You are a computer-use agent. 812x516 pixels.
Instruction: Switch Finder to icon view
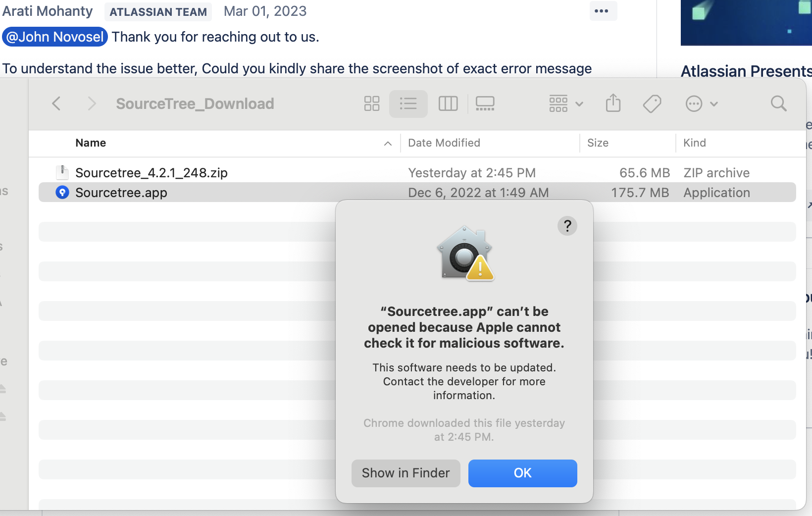click(371, 103)
